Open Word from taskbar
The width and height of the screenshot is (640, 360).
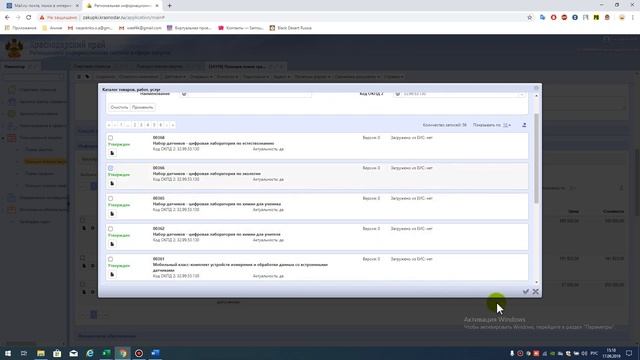156,353
